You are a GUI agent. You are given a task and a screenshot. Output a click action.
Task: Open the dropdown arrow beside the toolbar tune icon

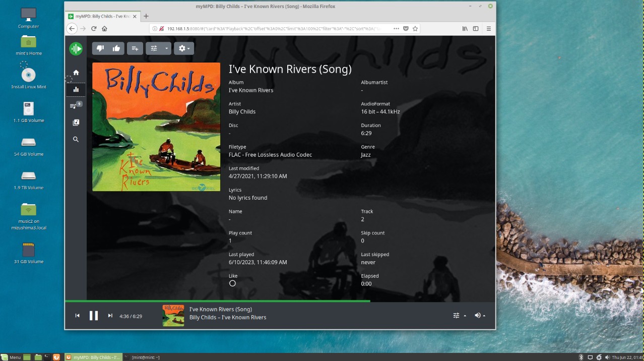pyautogui.click(x=167, y=48)
